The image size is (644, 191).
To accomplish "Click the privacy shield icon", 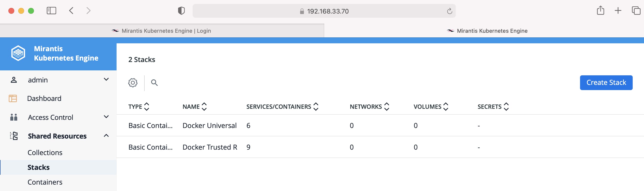I will [181, 11].
